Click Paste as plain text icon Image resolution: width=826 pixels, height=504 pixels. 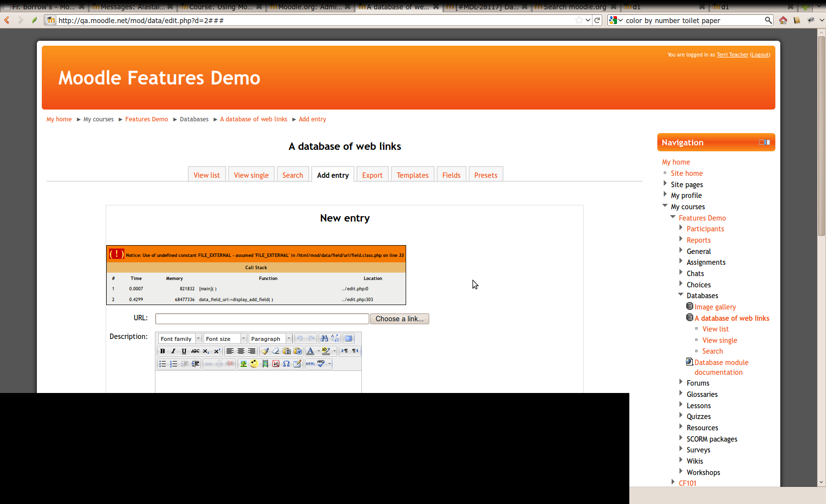287,351
